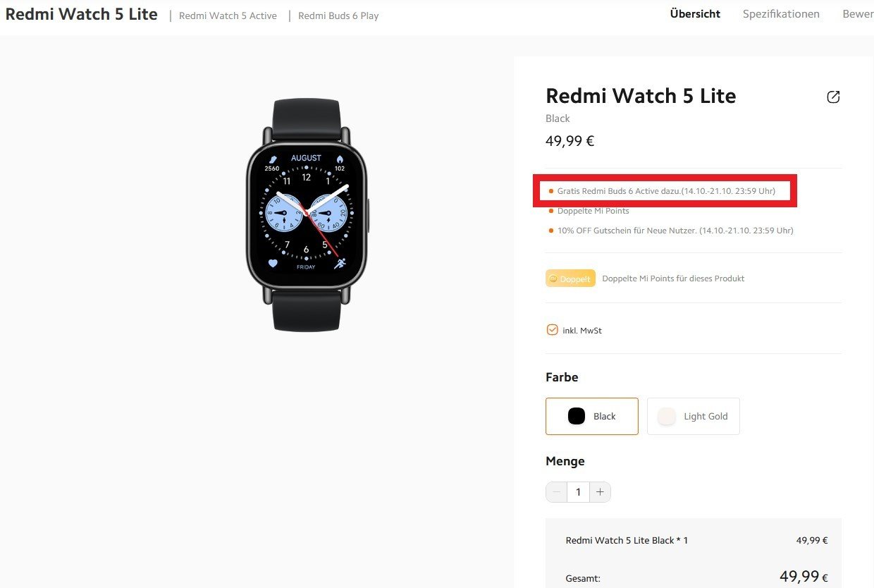Viewport: 874px width, 588px height.
Task: Click the Redmi Watch product image
Action: [307, 214]
